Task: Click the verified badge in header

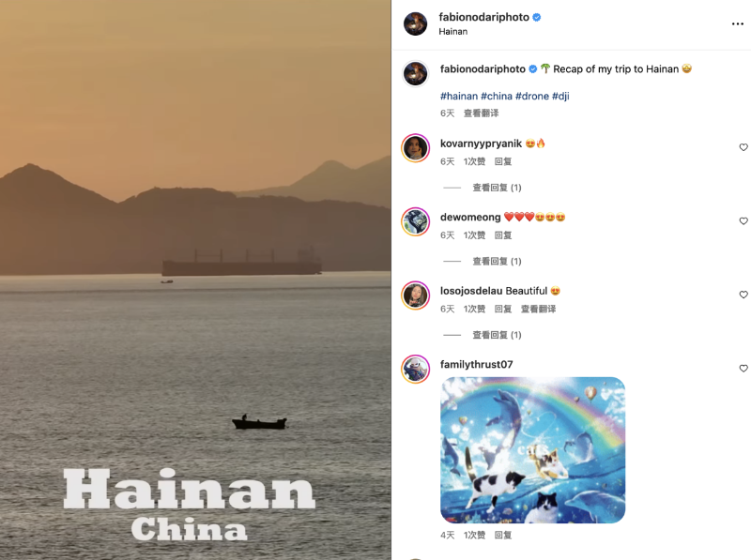Action: click(x=537, y=17)
